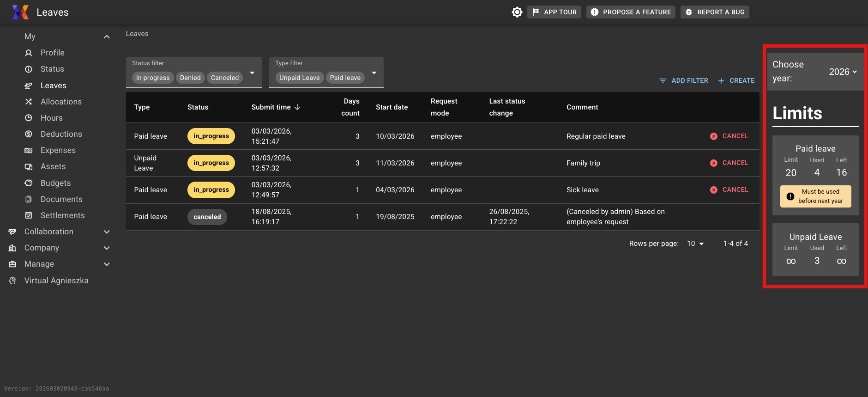
Task: Click the Virtual Agnieszka assistant icon
Action: (12, 281)
